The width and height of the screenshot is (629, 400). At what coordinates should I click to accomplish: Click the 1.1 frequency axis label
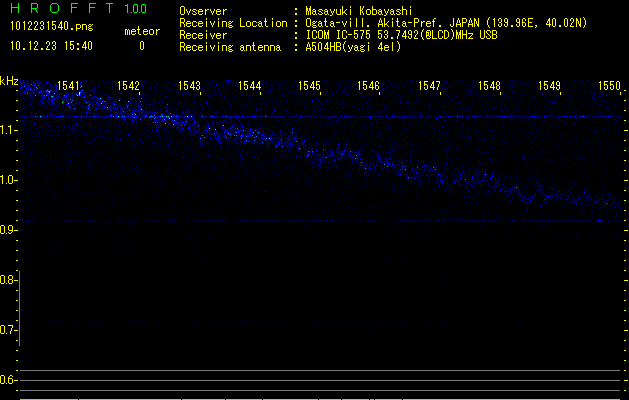click(9, 130)
